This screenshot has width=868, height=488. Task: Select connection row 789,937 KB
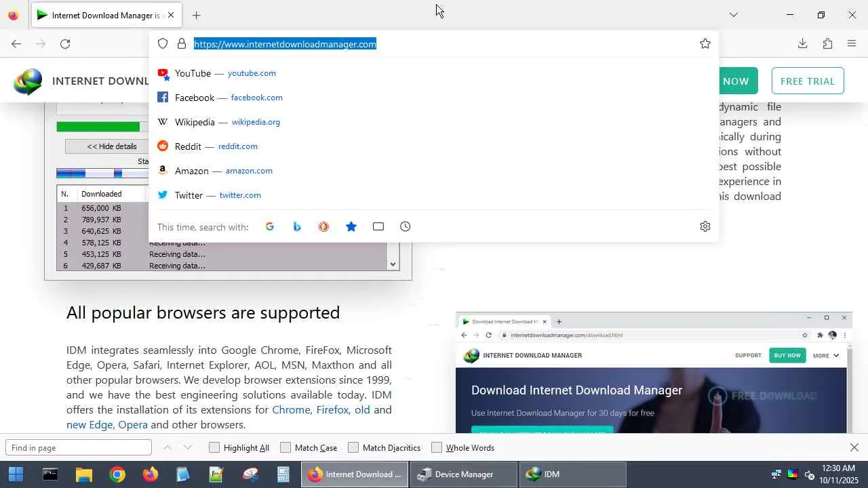point(102,220)
